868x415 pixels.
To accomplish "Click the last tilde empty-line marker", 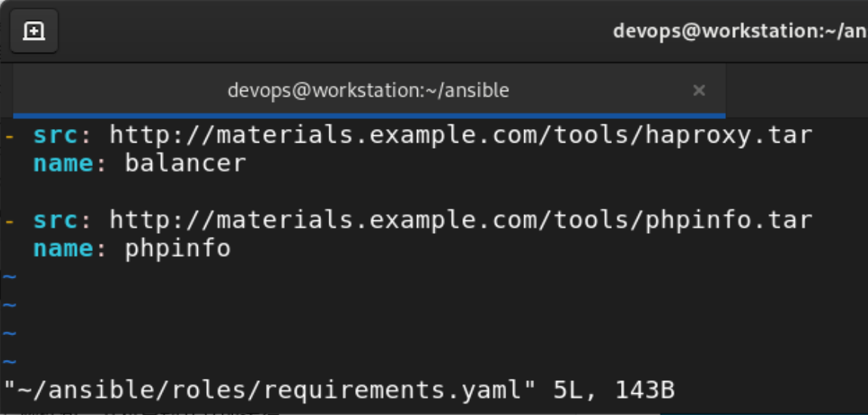I will pyautogui.click(x=9, y=362).
